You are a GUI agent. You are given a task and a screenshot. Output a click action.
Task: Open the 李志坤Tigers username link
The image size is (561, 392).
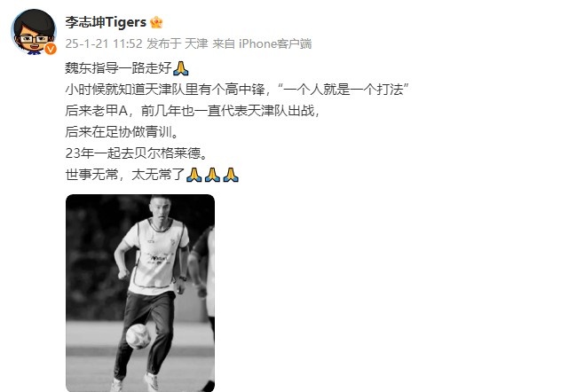coord(106,22)
